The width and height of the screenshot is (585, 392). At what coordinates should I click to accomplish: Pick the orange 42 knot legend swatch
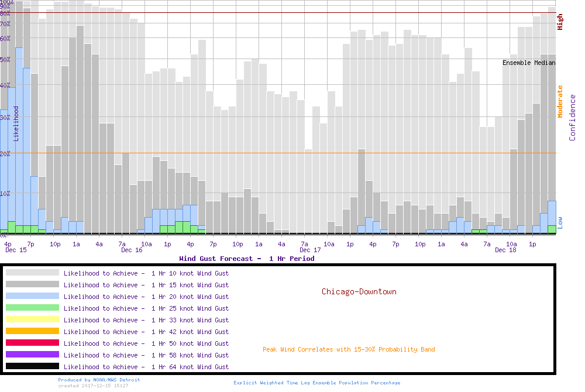pos(32,331)
